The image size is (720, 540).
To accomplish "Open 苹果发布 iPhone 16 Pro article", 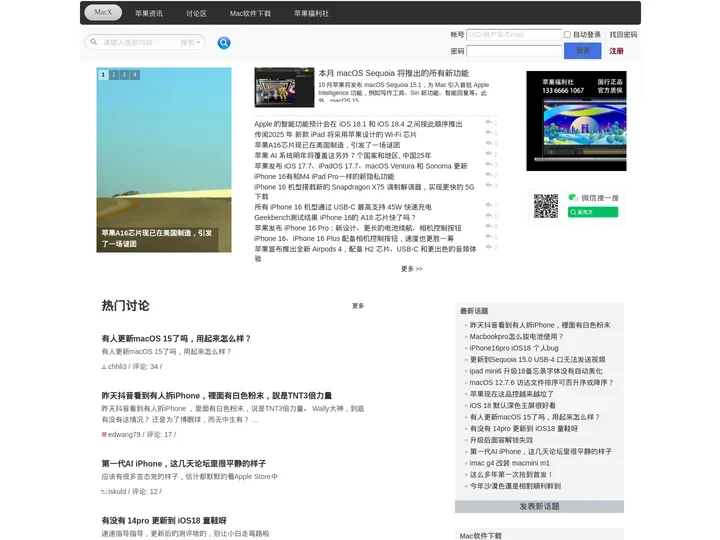I will pos(358,228).
